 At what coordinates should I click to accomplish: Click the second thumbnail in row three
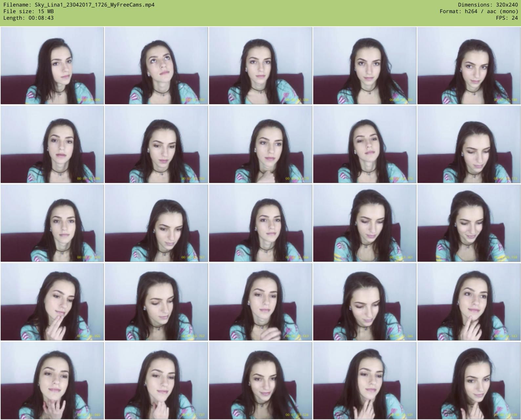click(x=156, y=223)
